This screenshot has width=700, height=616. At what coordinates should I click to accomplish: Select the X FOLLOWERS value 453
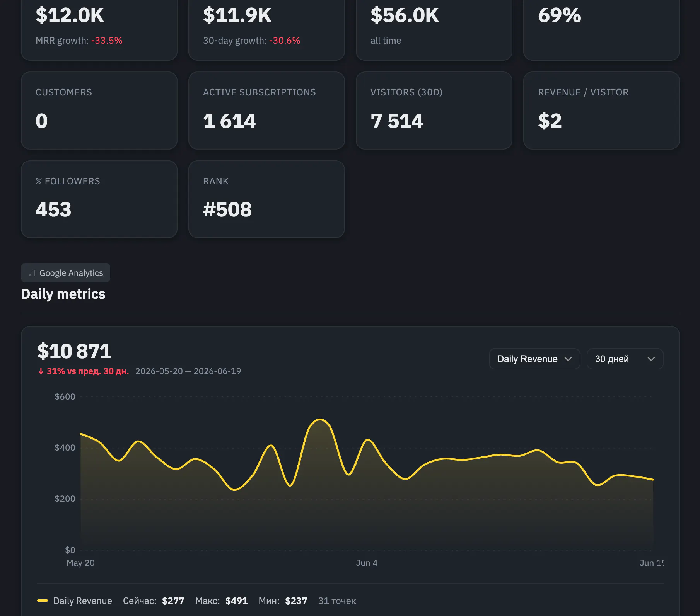pyautogui.click(x=53, y=210)
